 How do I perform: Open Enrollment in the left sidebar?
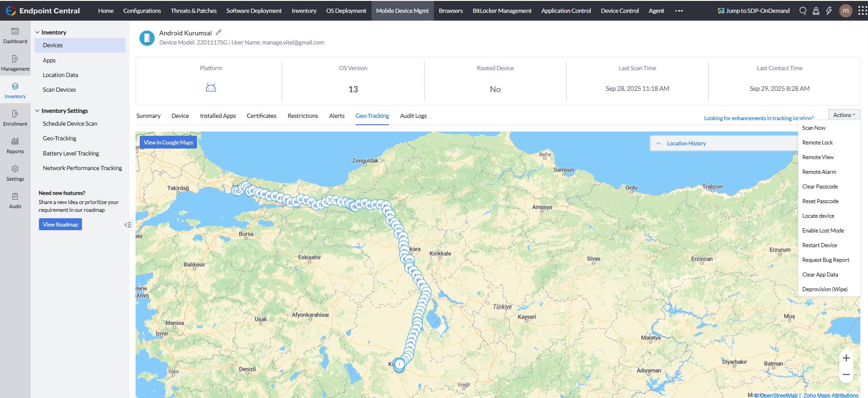(x=15, y=118)
